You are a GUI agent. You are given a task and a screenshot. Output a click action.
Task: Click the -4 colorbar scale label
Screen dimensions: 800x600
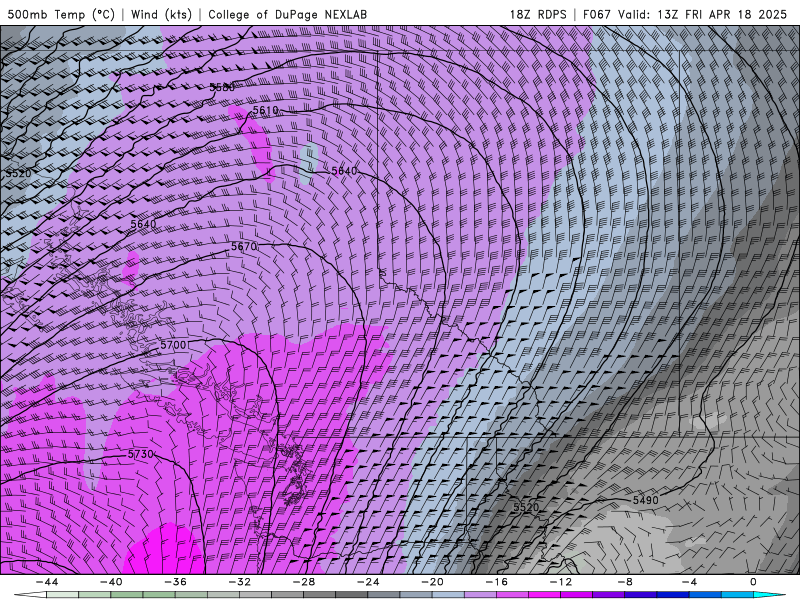coord(689,582)
